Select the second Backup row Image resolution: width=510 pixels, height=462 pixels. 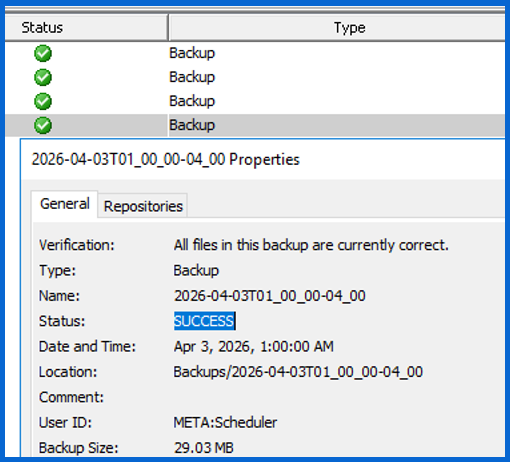255,77
